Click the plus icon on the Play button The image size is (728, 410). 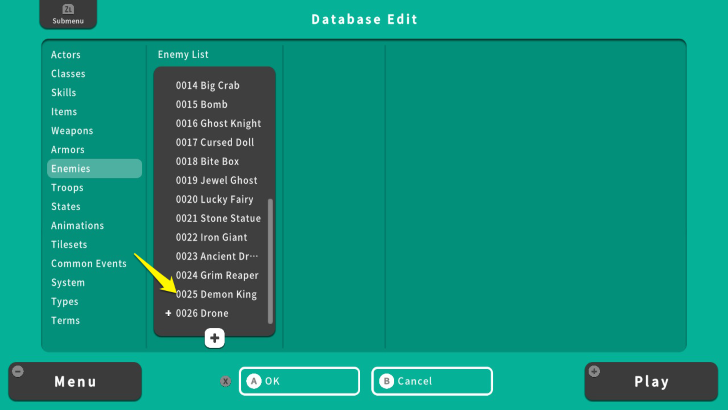[x=594, y=371]
